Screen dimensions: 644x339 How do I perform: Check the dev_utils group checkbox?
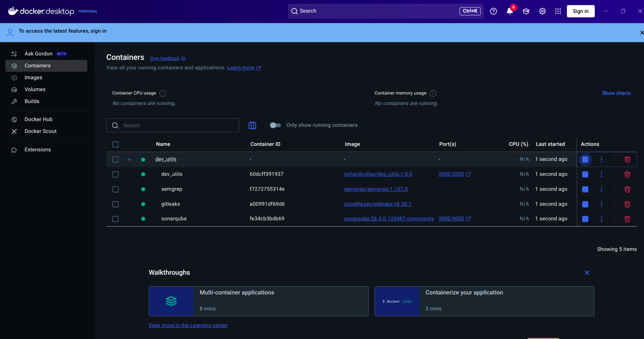pyautogui.click(x=115, y=159)
